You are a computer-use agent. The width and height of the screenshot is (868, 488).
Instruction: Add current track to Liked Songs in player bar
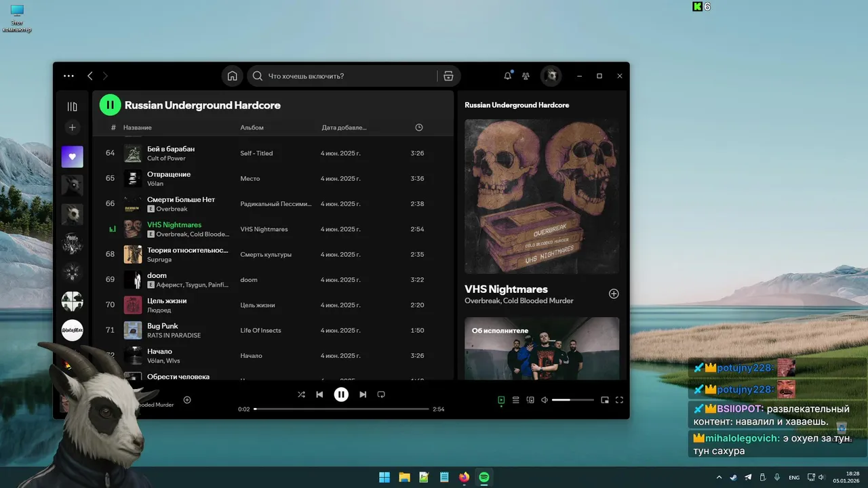coord(187,400)
